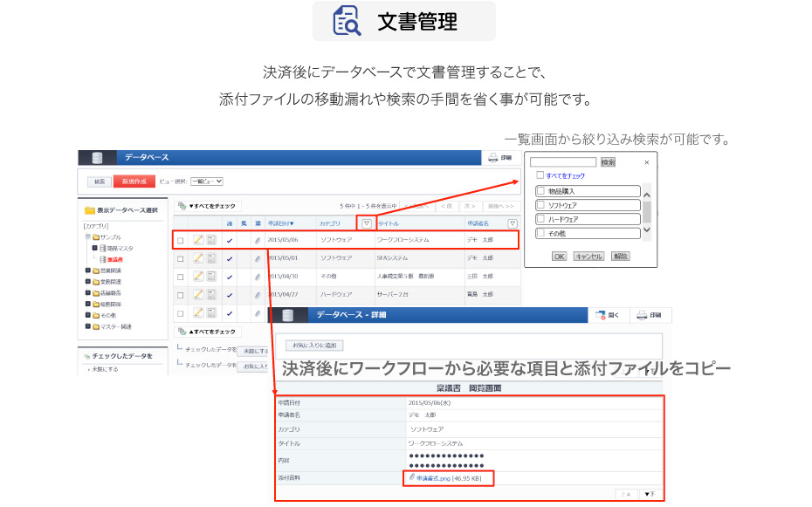Click the detail sheet icon in the 2015/05/01 row
Viewport: 812px width, 507px height.
pos(211,258)
